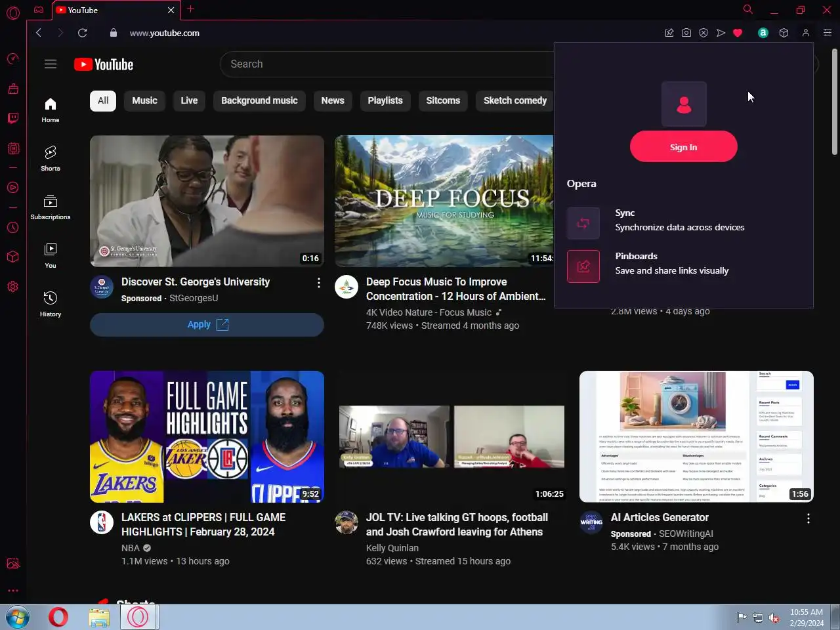Open Player in Opera sidebar
The image size is (840, 630).
coord(13,188)
